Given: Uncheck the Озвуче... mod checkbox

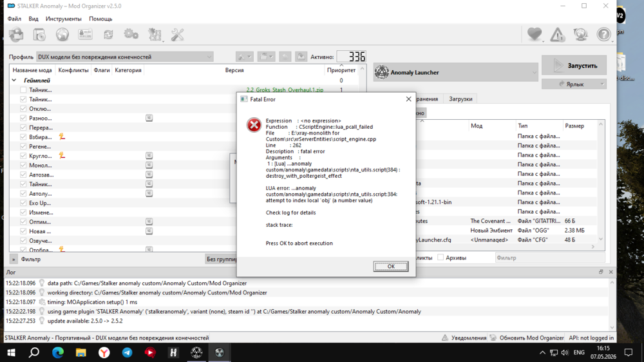Looking at the screenshot, I should 23,241.
